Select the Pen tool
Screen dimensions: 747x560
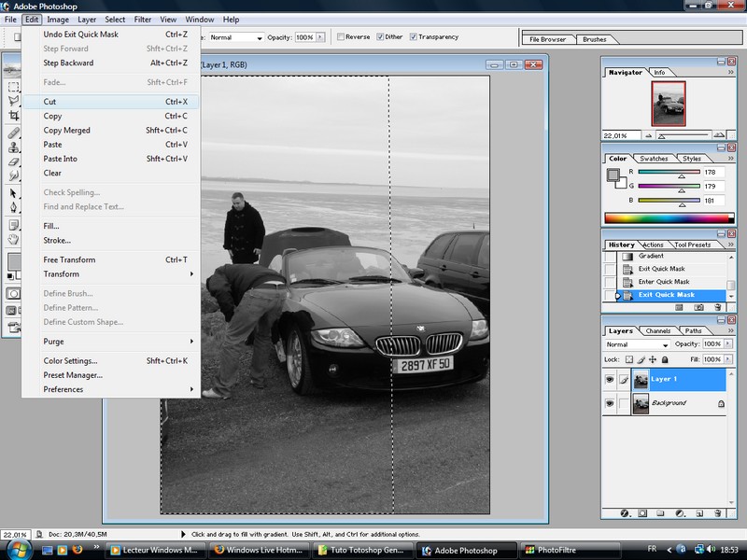click(13, 207)
